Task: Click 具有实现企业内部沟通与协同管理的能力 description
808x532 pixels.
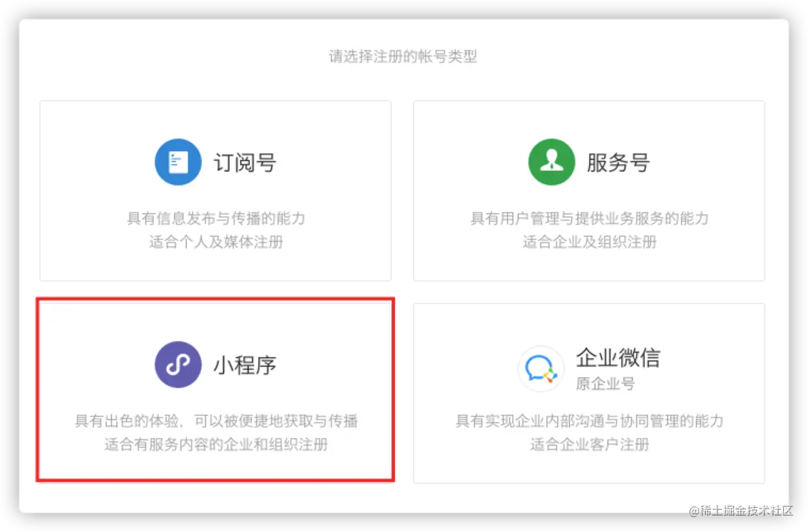Action: pyautogui.click(x=589, y=421)
